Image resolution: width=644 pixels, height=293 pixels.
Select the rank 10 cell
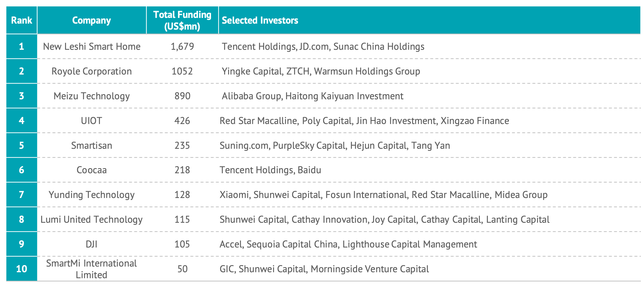click(x=22, y=269)
